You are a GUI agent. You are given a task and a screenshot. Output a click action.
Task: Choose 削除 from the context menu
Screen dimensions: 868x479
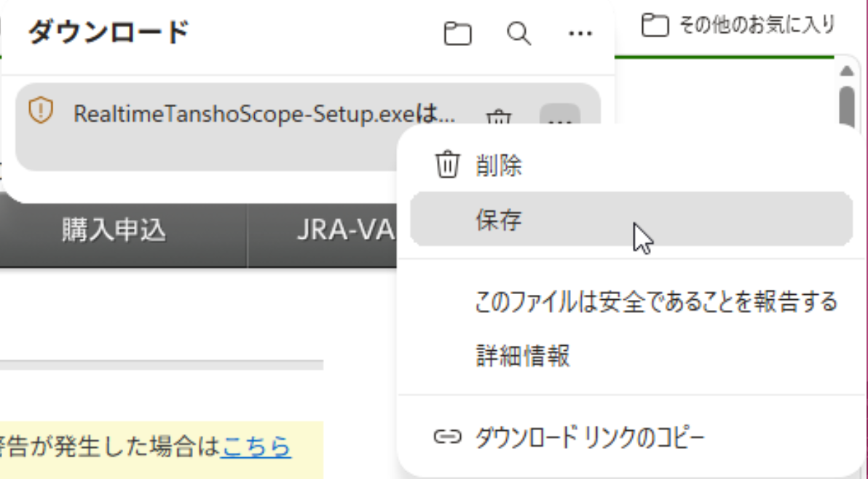631,165
